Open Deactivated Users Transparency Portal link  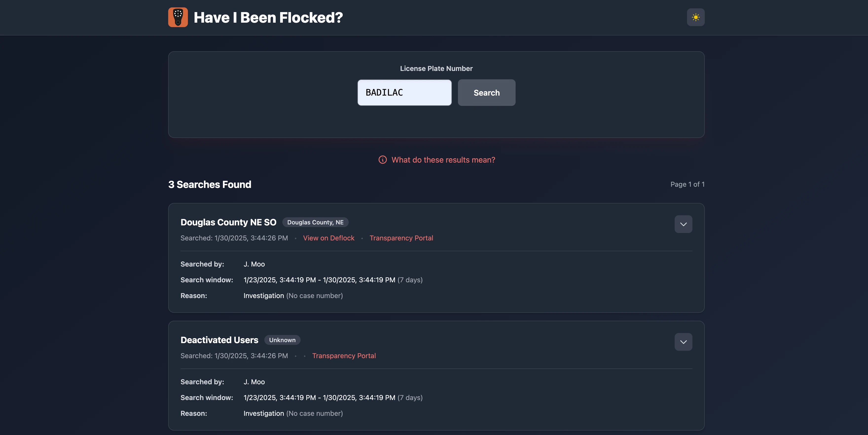pyautogui.click(x=344, y=356)
